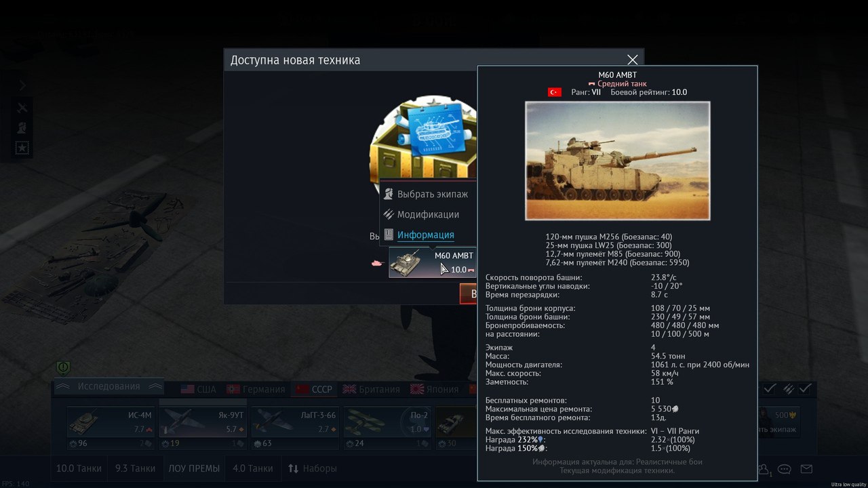Image resolution: width=868 pixels, height=488 pixels.
Task: Open the soldier crew icon in left sidebar
Action: pos(22,127)
